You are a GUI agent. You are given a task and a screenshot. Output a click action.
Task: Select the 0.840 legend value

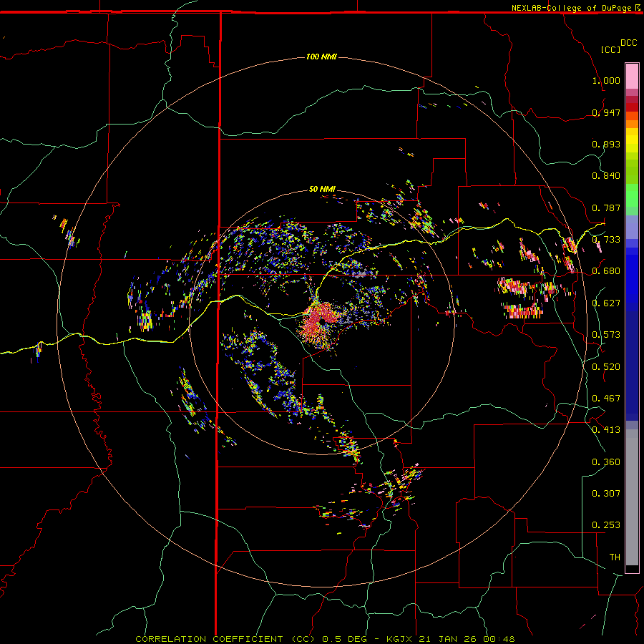(606, 176)
